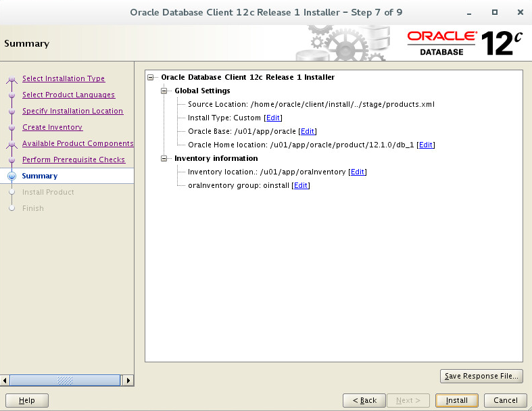Screen dimensions: 532x411
Task: Click the Select Installation Type step marker
Action: point(12,80)
